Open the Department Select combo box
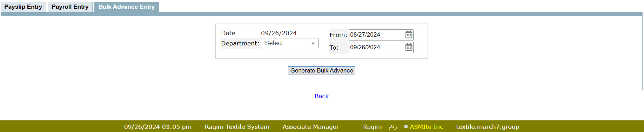This screenshot has width=644, height=132. click(x=290, y=43)
